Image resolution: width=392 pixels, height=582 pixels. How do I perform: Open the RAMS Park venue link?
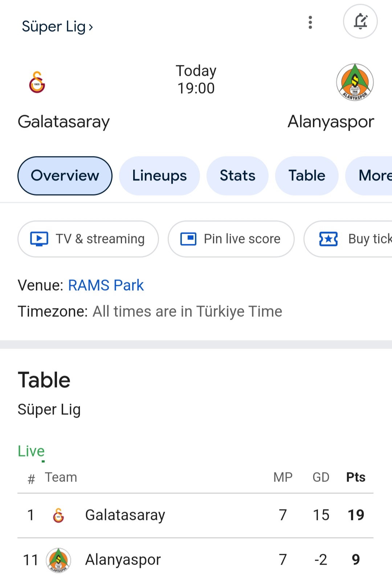click(106, 285)
